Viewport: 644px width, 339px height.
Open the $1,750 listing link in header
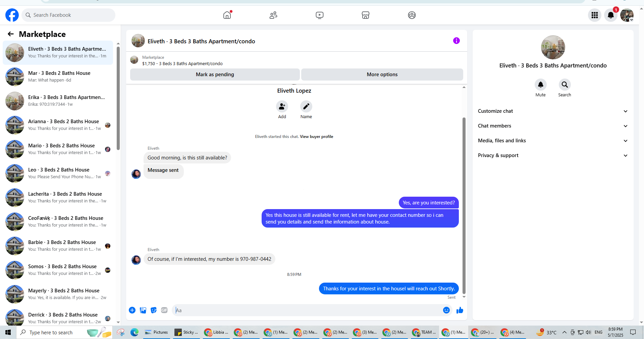tap(182, 63)
